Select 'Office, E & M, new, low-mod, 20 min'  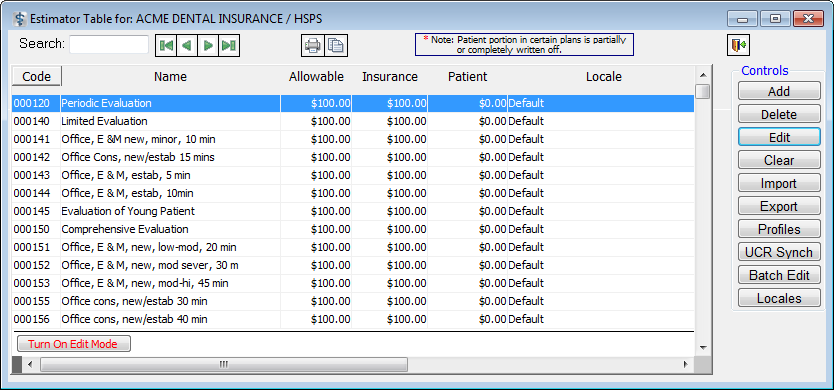(x=353, y=247)
